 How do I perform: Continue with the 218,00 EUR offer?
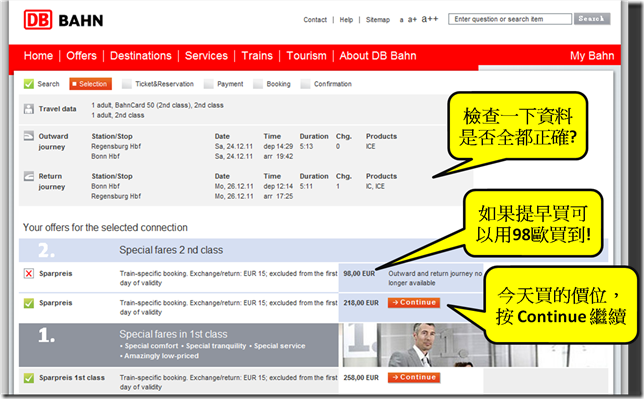click(414, 302)
